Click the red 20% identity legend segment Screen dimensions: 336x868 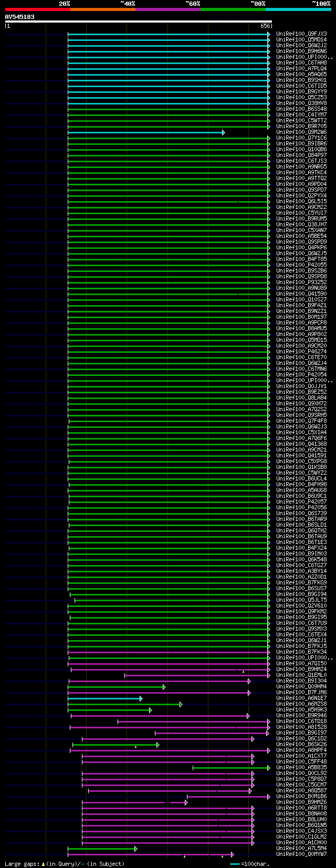click(38, 9)
